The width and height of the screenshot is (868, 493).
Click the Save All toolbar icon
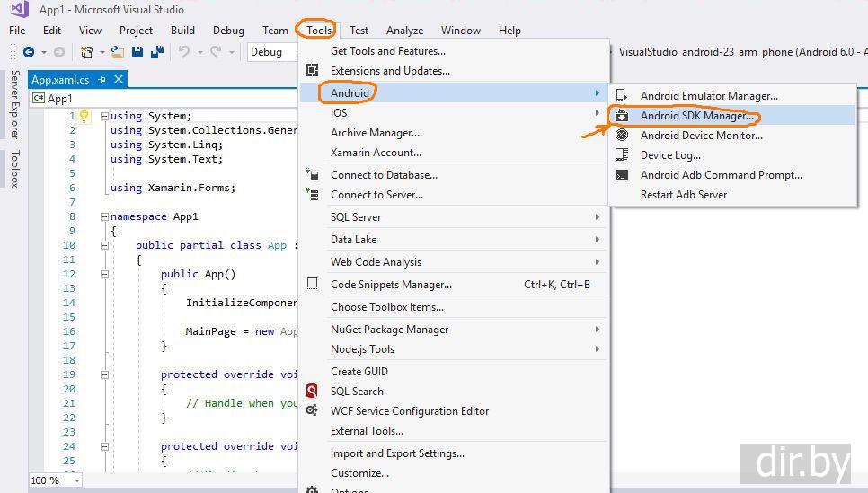[155, 52]
